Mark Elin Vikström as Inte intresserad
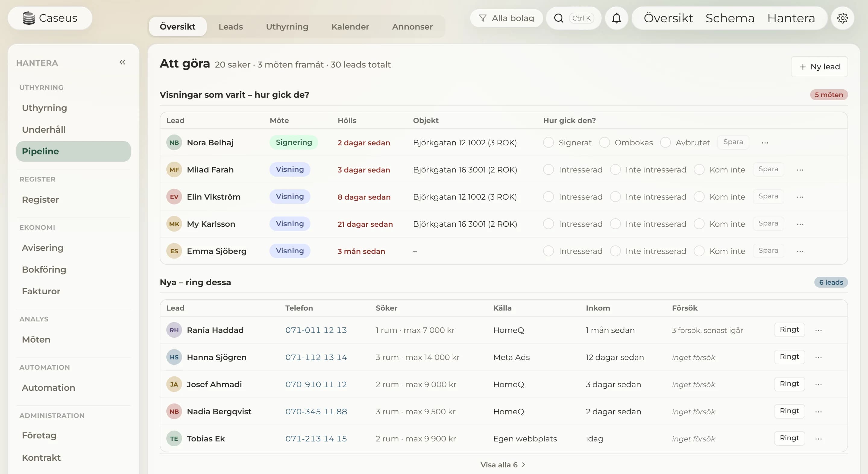Image resolution: width=868 pixels, height=474 pixels. pos(615,197)
